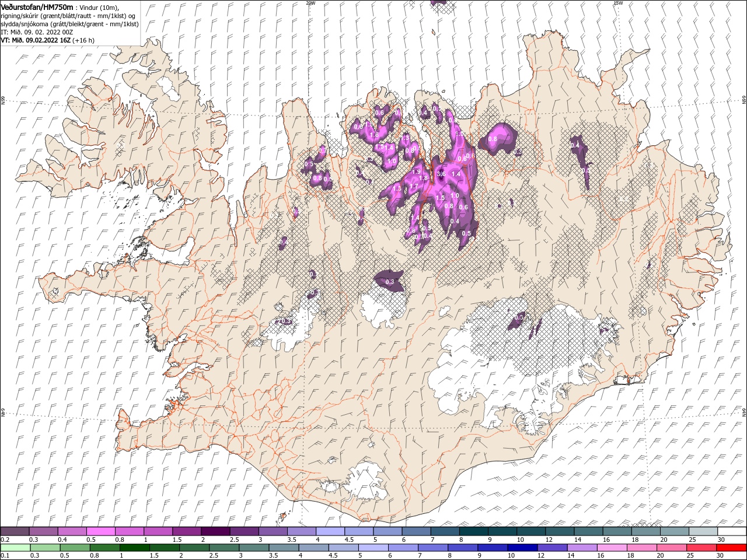
Task: Click the rigning/skúrir legend description line
Action: click(68, 15)
